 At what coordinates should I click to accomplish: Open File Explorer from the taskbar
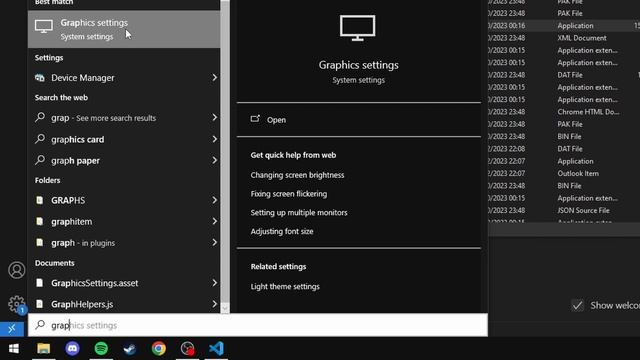coord(44,349)
